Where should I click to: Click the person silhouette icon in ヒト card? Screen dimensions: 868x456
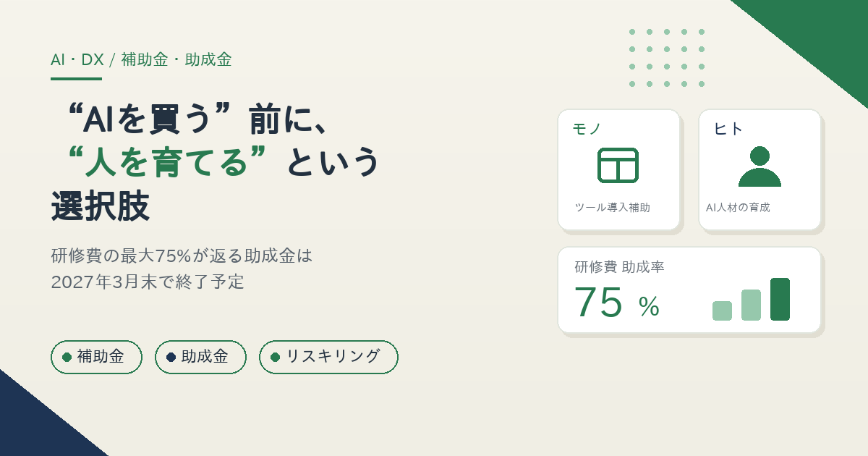[759, 166]
